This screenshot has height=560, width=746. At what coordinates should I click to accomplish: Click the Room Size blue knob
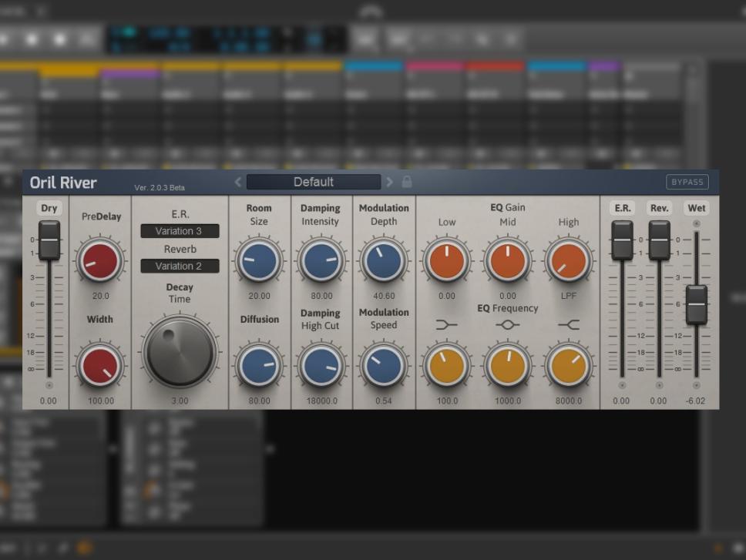point(259,261)
